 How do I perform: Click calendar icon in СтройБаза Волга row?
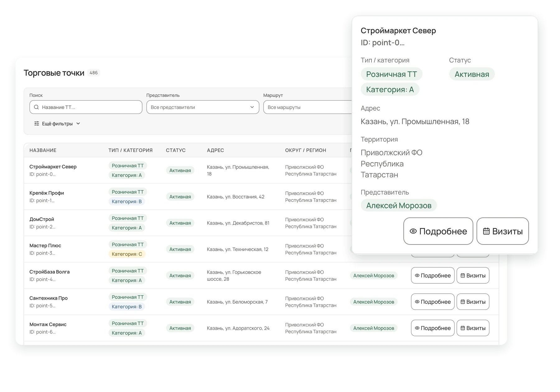463,275
